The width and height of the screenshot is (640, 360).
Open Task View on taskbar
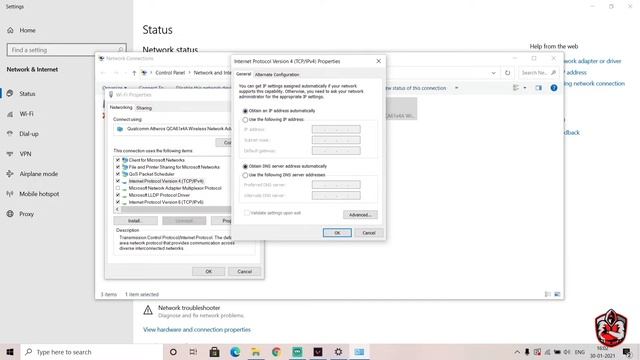pyautogui.click(x=193, y=352)
